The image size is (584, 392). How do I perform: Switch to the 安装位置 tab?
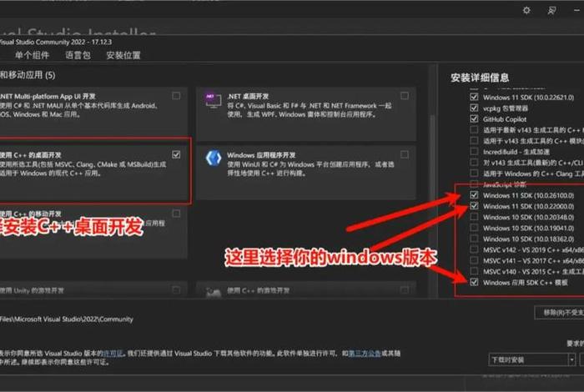tap(123, 56)
